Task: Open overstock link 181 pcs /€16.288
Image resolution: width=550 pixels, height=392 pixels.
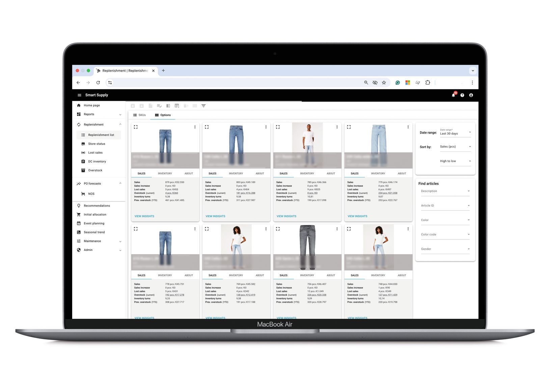Action: pyautogui.click(x=246, y=193)
